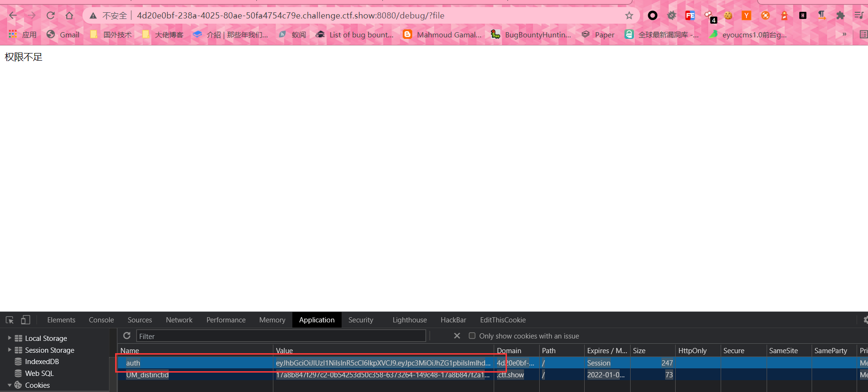Viewport: 868px width, 392px height.
Task: Activate the DevTools inspect element picker
Action: (x=9, y=320)
